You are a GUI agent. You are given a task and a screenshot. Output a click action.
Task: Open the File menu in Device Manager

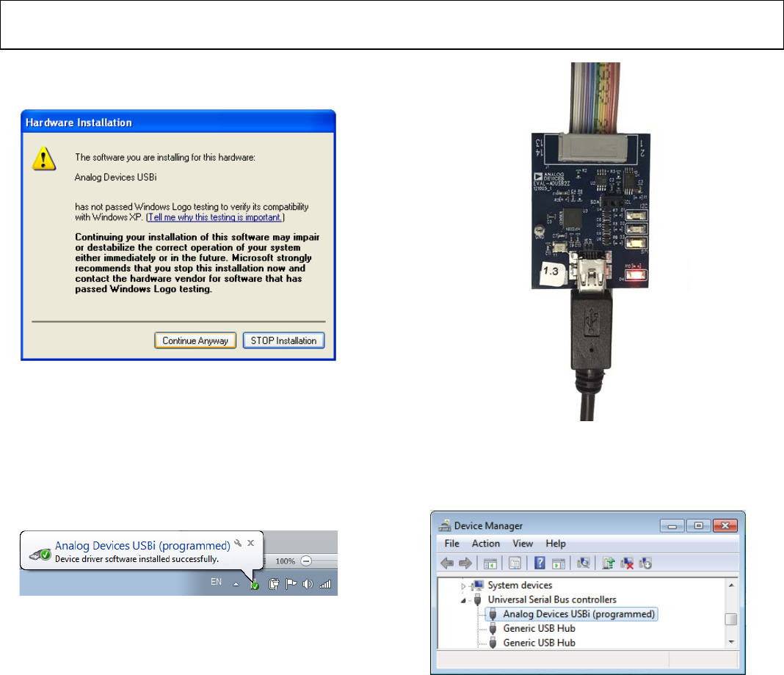pyautogui.click(x=451, y=544)
